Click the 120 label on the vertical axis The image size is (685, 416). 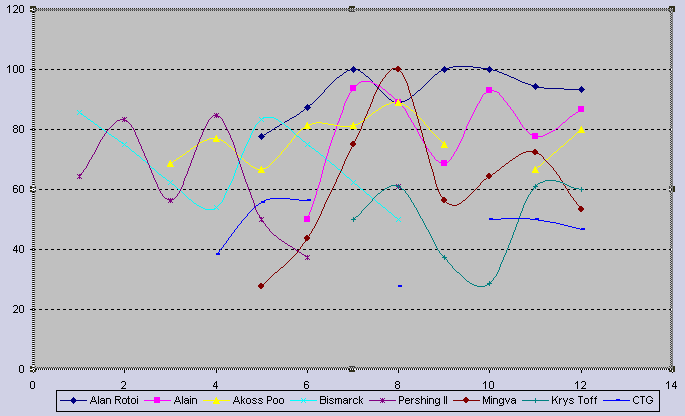point(13,9)
